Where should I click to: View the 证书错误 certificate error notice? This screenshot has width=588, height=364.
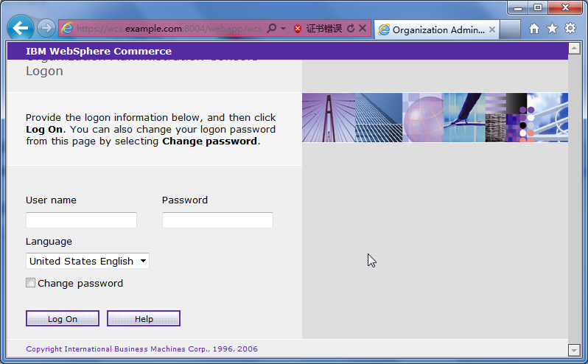324,29
